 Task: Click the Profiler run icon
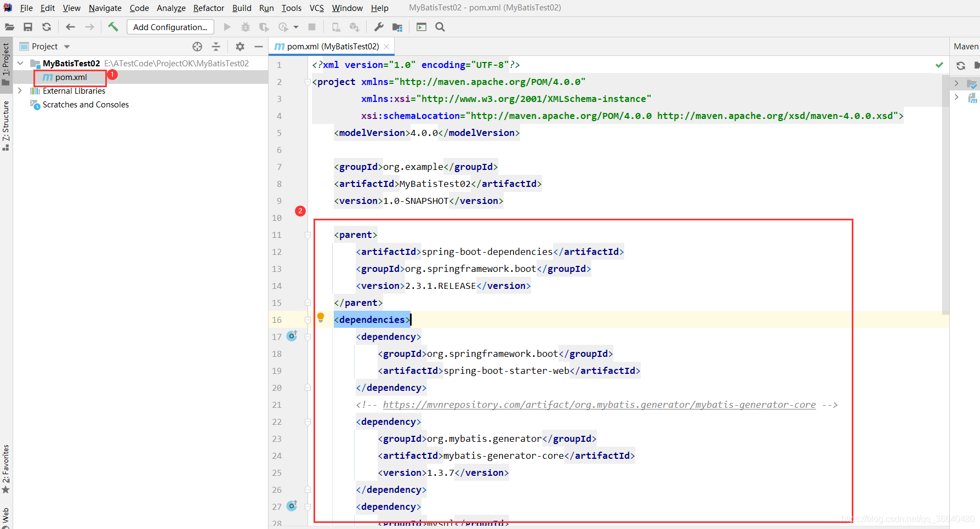(283, 27)
